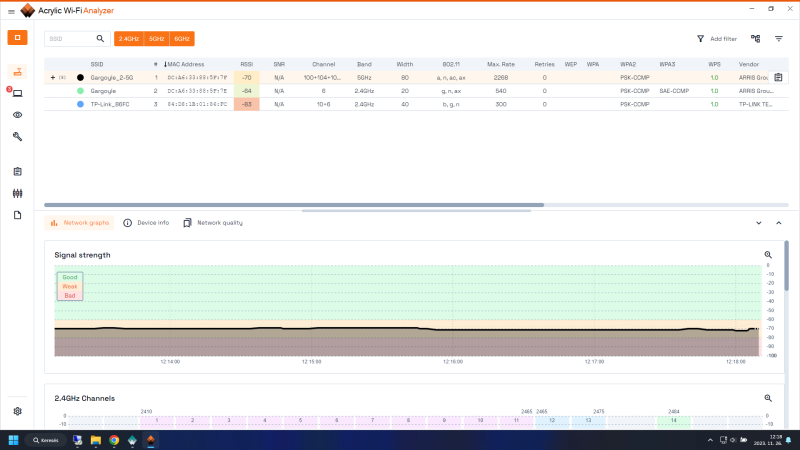Open the wrench tools icon in sidebar
The width and height of the screenshot is (800, 450).
(x=17, y=136)
